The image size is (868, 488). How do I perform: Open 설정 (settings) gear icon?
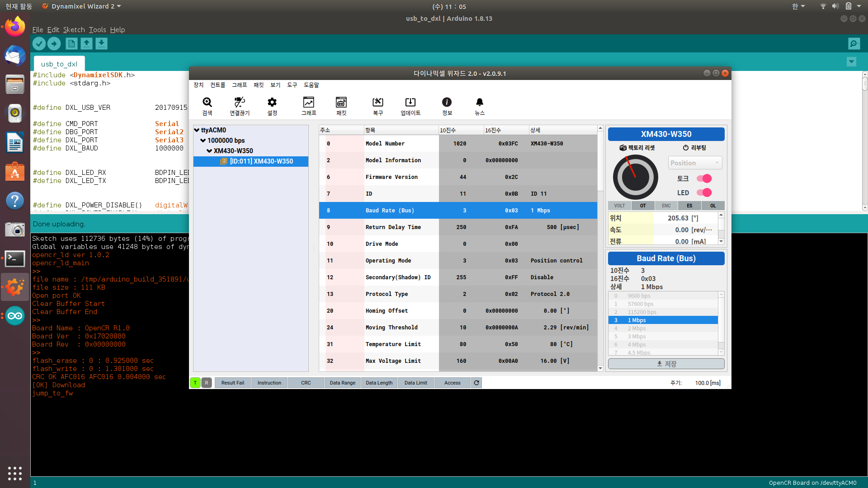coord(272,103)
